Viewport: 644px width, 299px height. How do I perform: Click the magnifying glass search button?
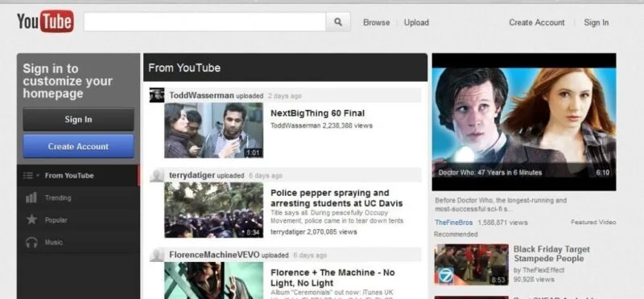(338, 22)
